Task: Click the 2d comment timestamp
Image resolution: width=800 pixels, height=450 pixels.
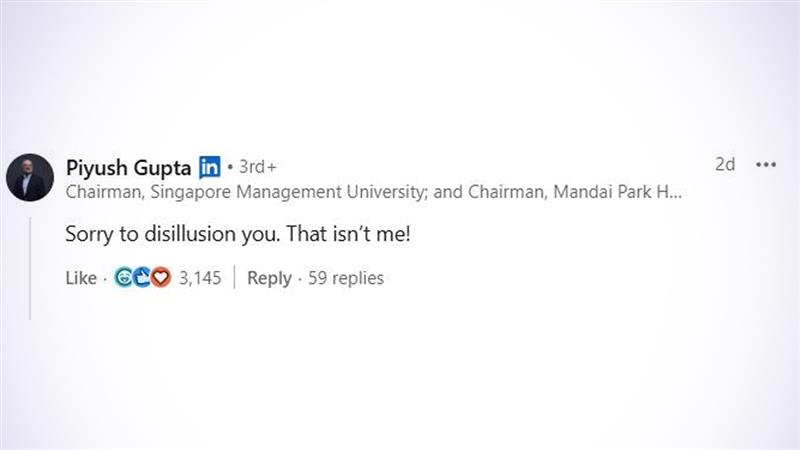Action: [725, 165]
